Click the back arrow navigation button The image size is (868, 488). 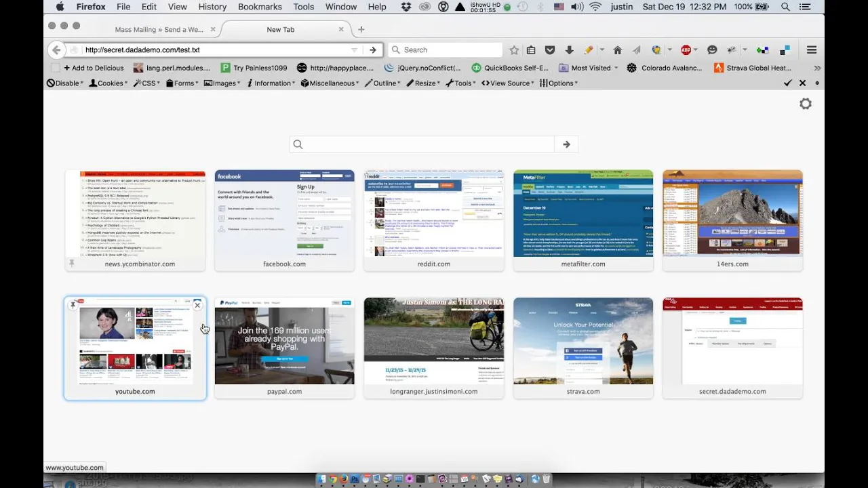click(56, 49)
